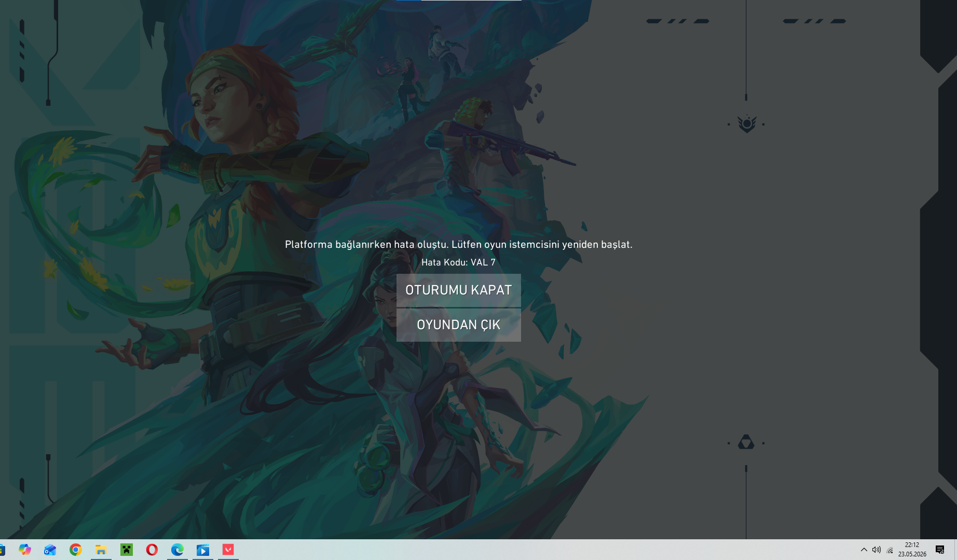Open the Wi-Fi network panel
957x560 pixels.
(x=890, y=550)
